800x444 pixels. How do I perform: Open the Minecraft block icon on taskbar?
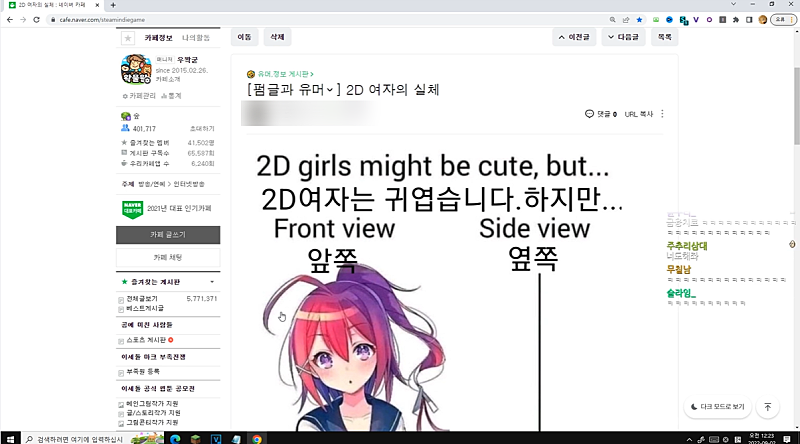(195, 439)
